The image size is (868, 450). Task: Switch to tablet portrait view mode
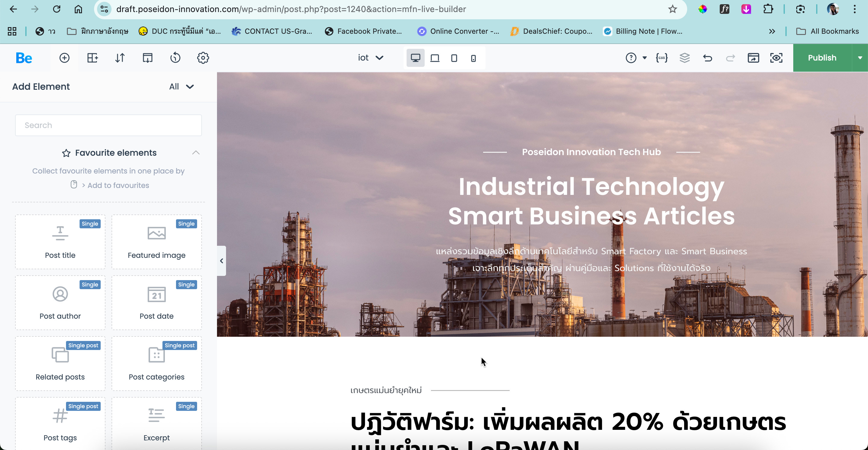454,58
